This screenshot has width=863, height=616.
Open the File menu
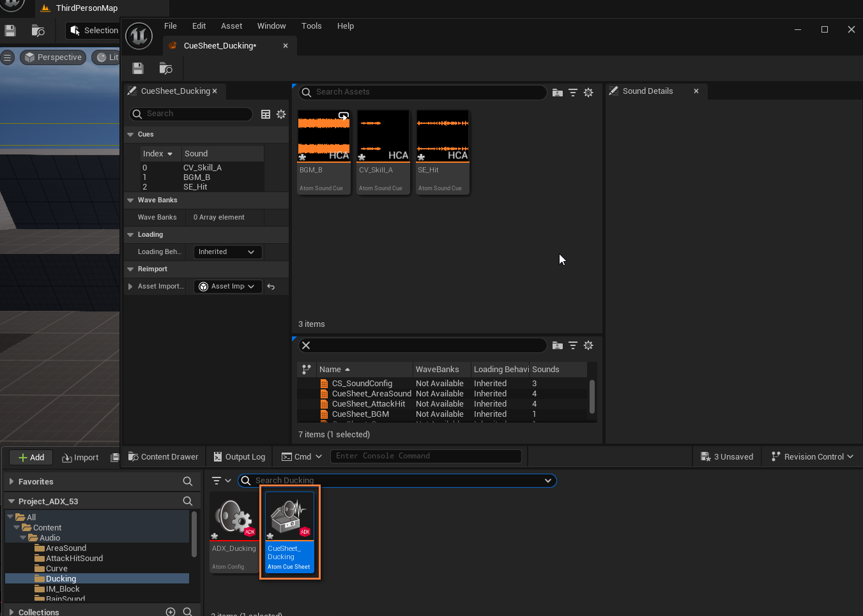point(171,26)
